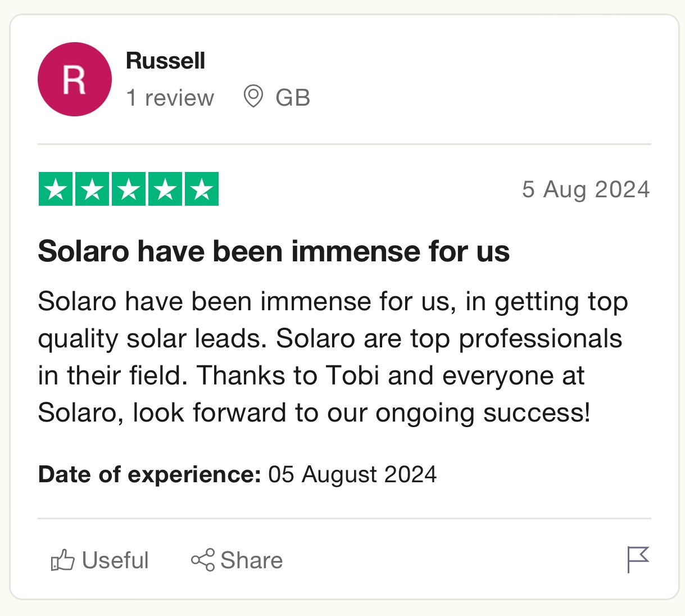Click the '05 August 2024' experience date
Image resolution: width=685 pixels, height=616 pixels.
[352, 474]
